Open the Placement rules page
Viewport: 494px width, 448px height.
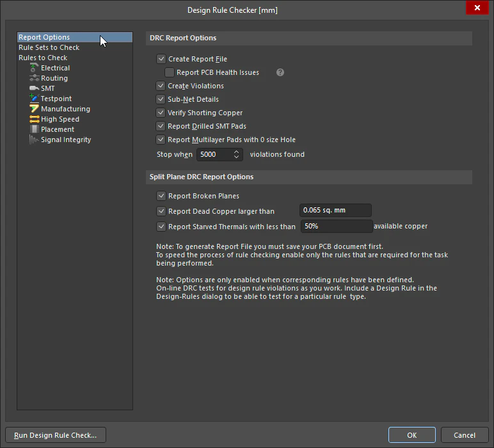click(58, 129)
